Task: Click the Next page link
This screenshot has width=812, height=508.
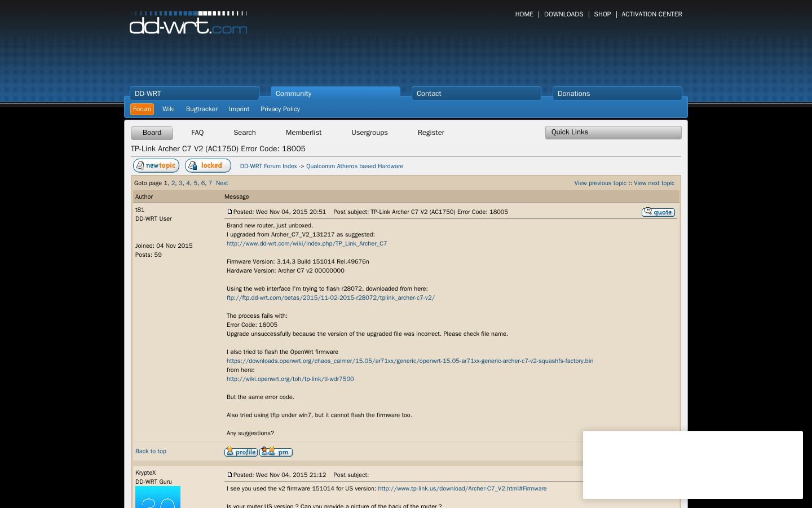Action: tap(222, 183)
